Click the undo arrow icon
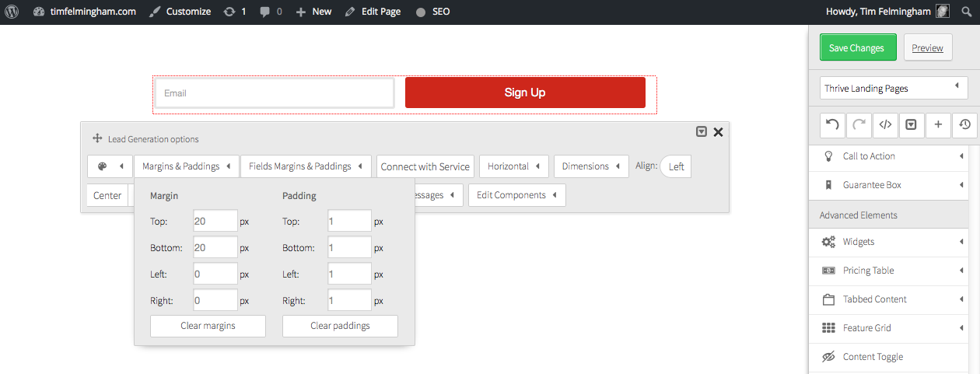This screenshot has height=374, width=980. coord(832,124)
